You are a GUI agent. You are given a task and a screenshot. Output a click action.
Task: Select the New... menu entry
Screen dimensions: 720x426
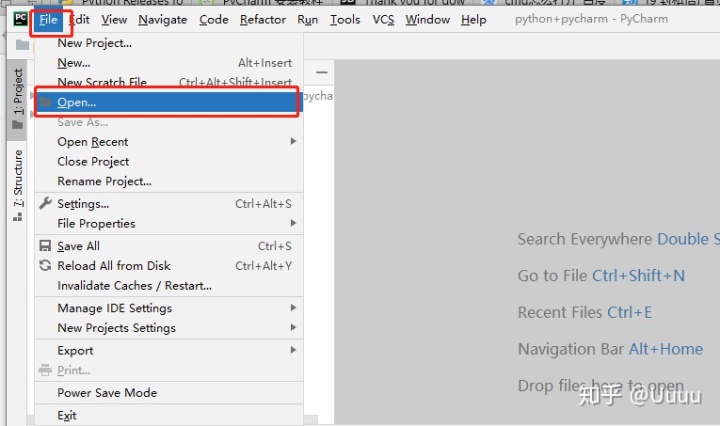[x=169, y=63]
